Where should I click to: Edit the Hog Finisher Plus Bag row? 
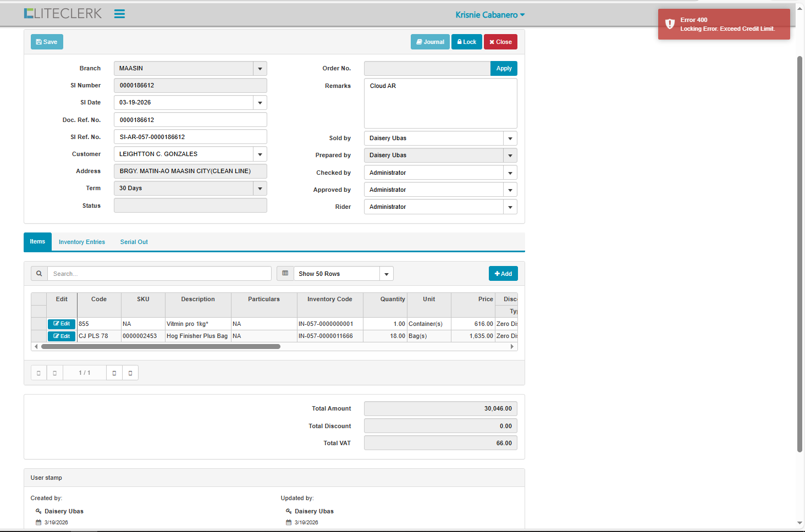pyautogui.click(x=62, y=336)
